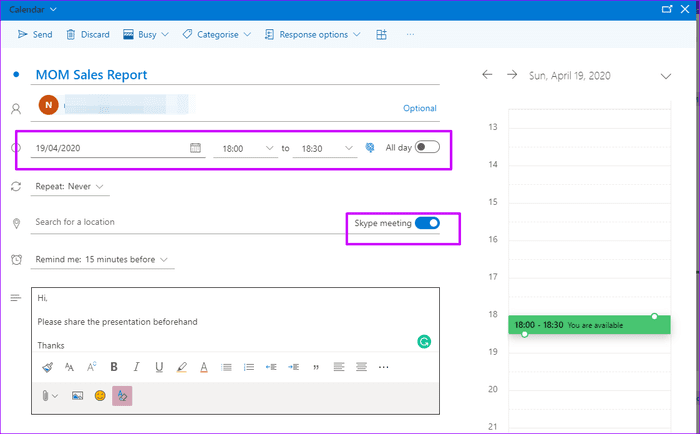Choose the font colour tool
Image resolution: width=700 pixels, height=434 pixels.
coord(204,367)
